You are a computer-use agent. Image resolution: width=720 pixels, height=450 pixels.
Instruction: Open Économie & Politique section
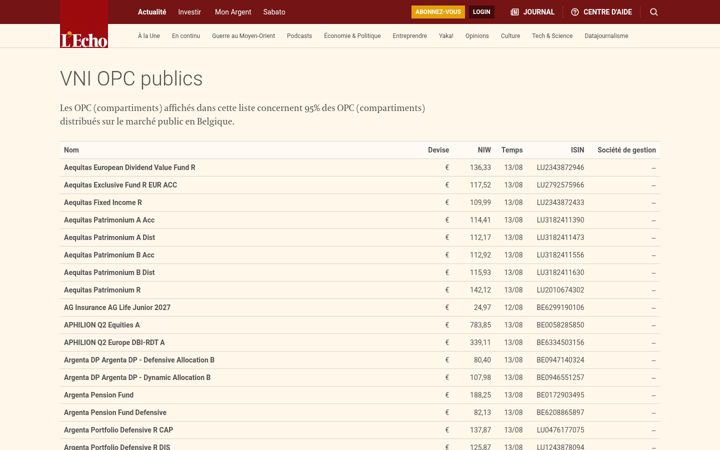pos(352,36)
